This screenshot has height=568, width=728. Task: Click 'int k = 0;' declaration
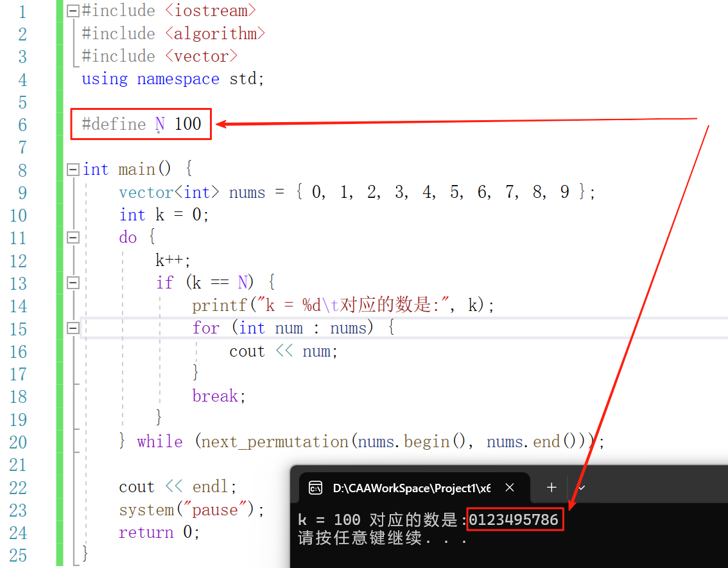[164, 215]
